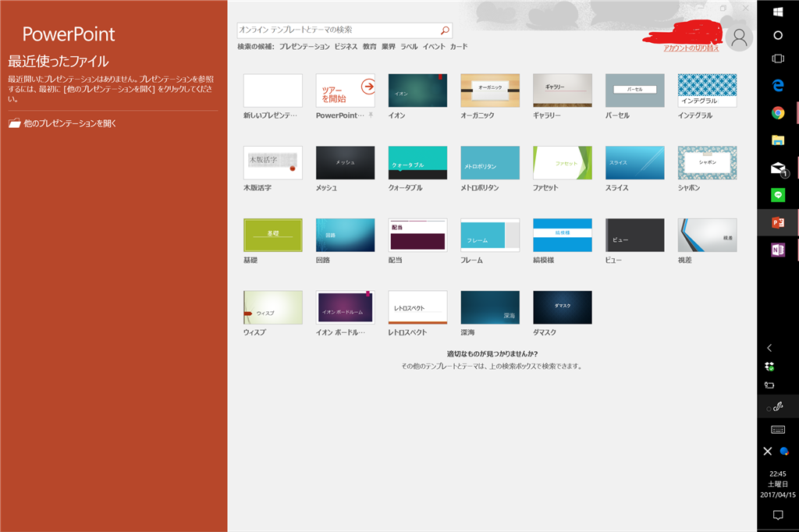Image resolution: width=799 pixels, height=532 pixels.
Task: Show hidden tray icons with the chevron
Action: [x=769, y=348]
